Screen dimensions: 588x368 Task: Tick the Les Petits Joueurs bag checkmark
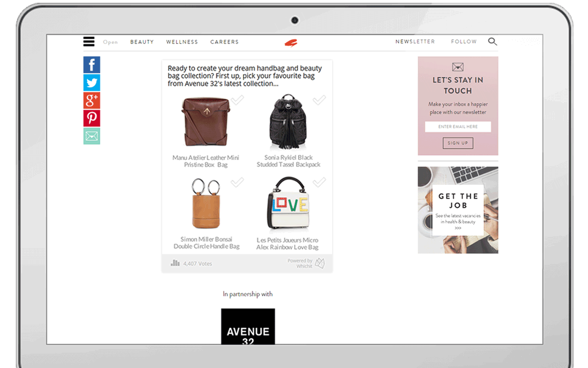point(319,183)
